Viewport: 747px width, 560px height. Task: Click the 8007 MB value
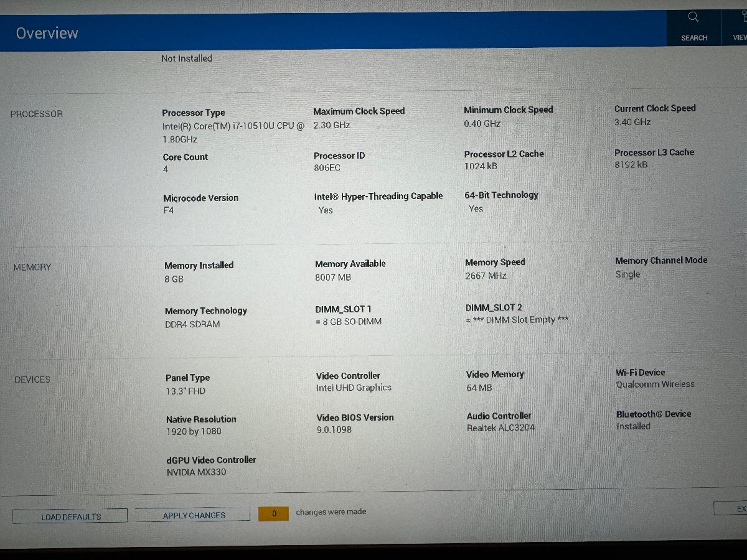tap(333, 278)
